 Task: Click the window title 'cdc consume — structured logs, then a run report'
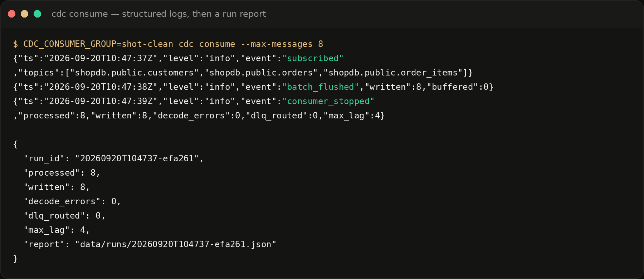tap(158, 14)
